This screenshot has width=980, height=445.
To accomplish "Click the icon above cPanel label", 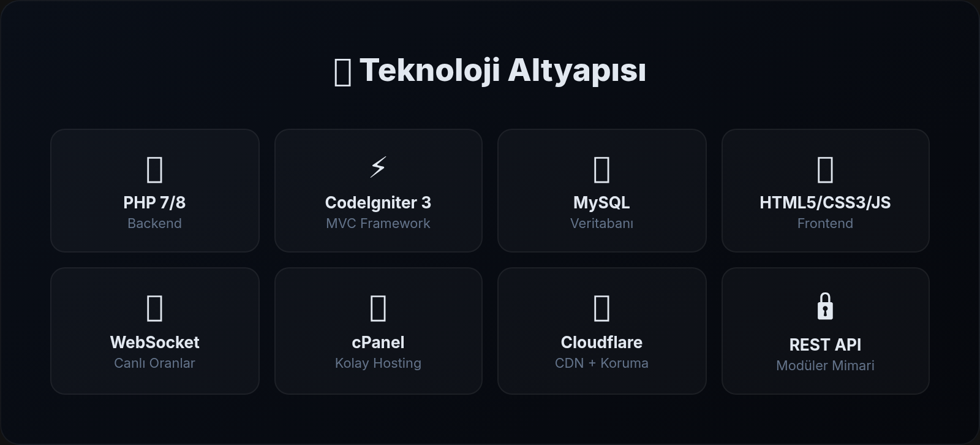I will (378, 308).
